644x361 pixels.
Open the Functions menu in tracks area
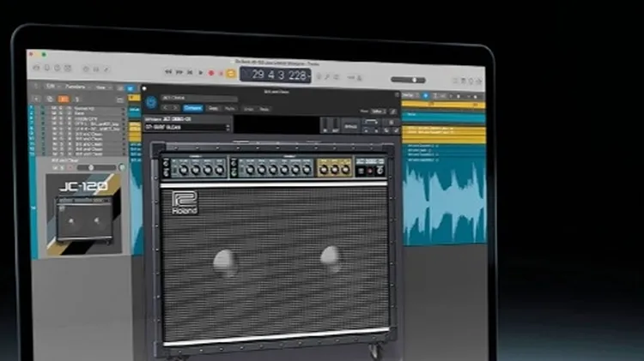(x=76, y=87)
